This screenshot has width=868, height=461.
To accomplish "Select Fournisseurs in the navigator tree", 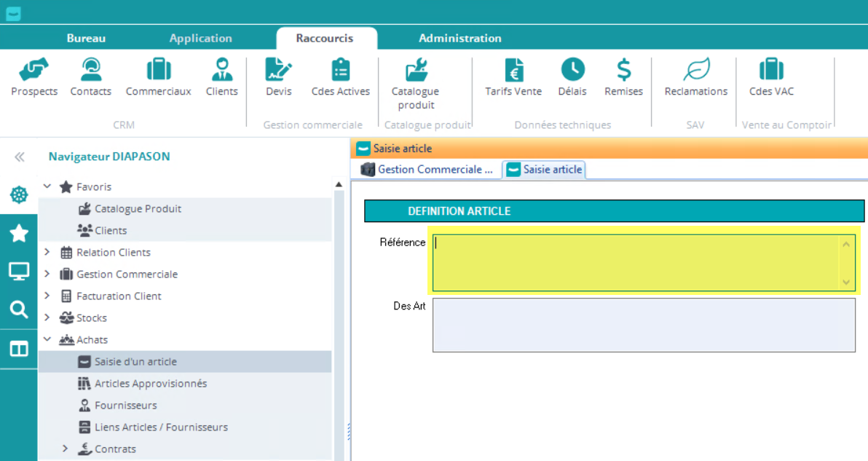I will coord(125,406).
